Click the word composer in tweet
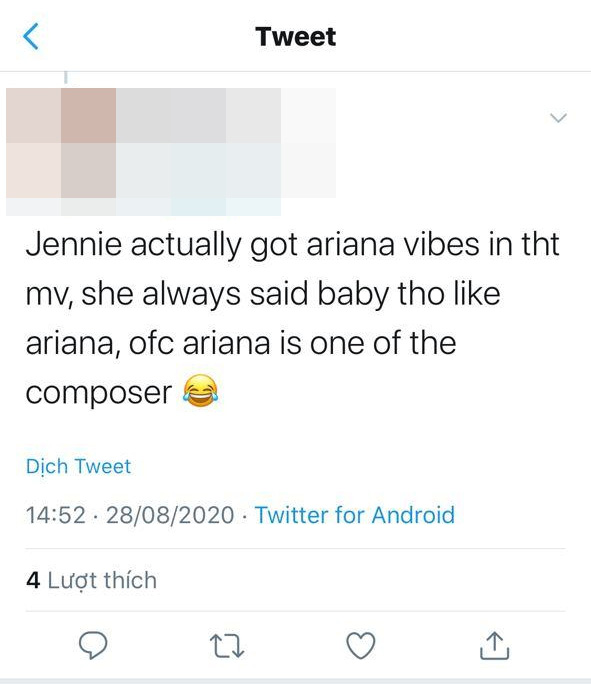591x684 pixels. (99, 393)
